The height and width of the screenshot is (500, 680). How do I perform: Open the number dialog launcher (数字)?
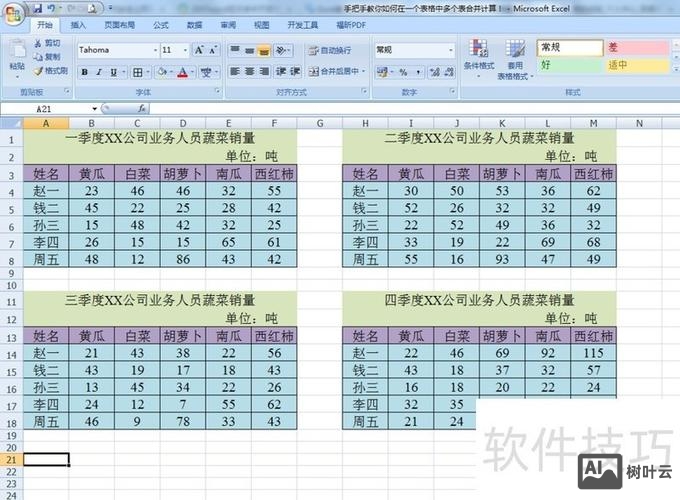(452, 91)
